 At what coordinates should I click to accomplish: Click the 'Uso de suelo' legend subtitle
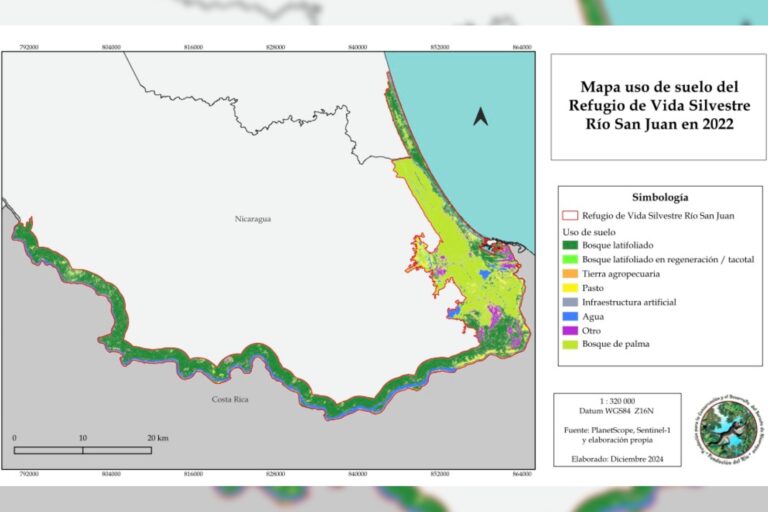coord(589,232)
